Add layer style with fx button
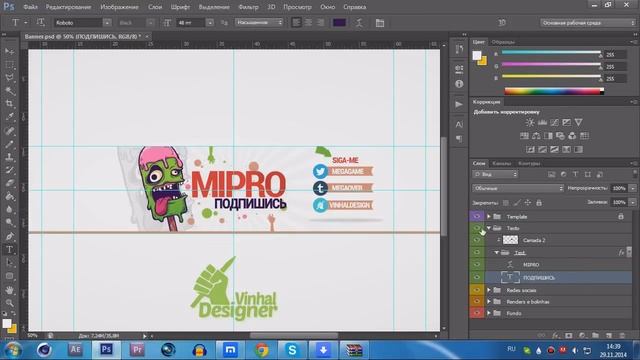 click(x=556, y=336)
